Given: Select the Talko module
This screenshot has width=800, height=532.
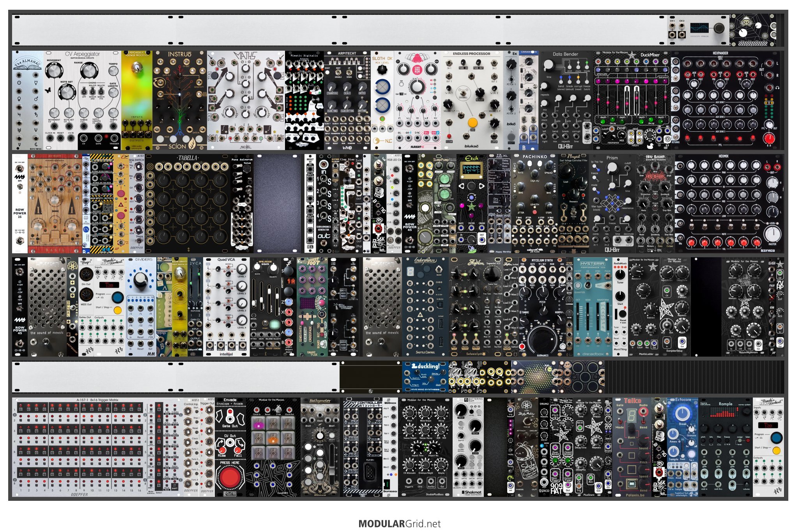Looking at the screenshot, I should tap(632, 447).
